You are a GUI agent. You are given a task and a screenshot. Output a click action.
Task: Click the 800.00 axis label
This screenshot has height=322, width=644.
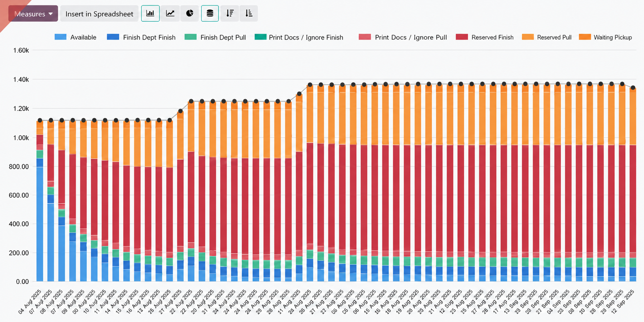(x=19, y=167)
